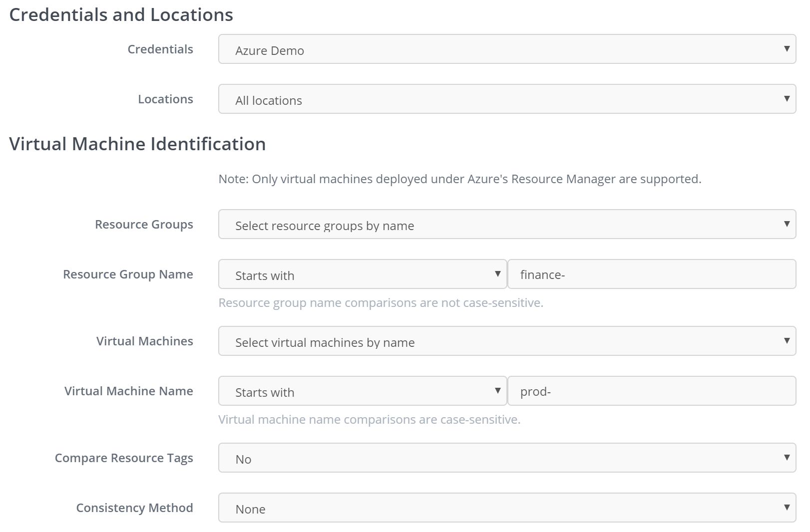Open the Resource Groups selection dropdown
Image resolution: width=810 pixels, height=532 pixels.
click(x=506, y=225)
